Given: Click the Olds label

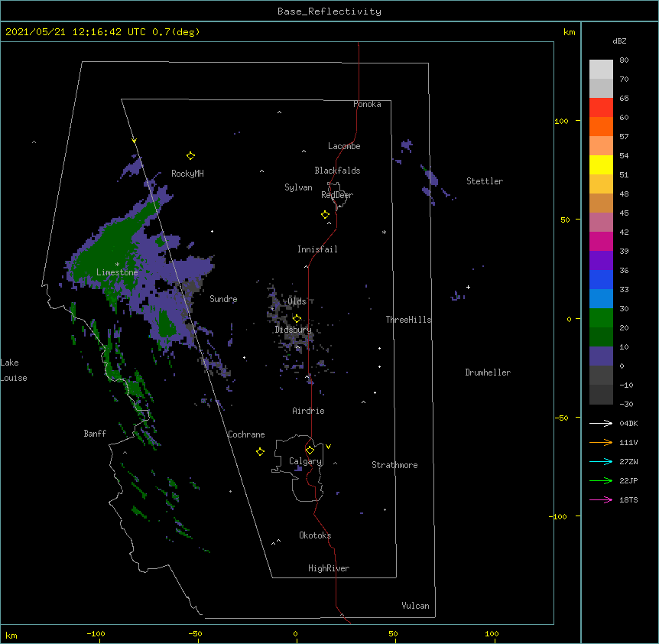Looking at the screenshot, I should coord(297,301).
